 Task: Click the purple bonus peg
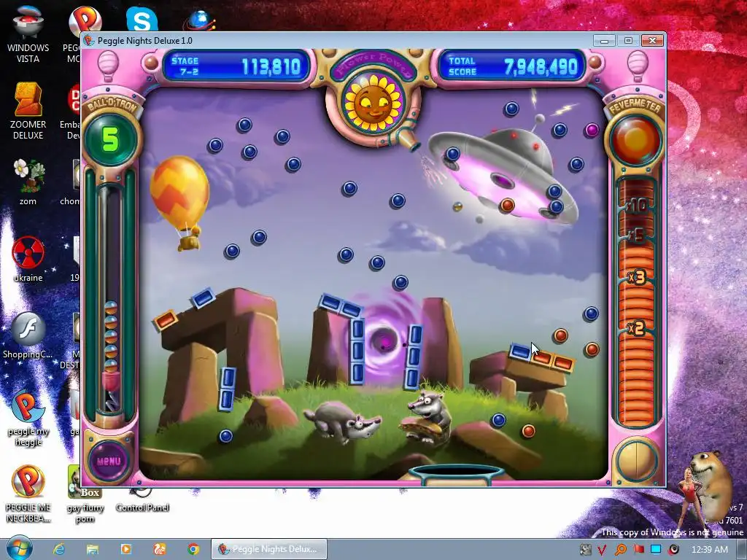point(592,130)
